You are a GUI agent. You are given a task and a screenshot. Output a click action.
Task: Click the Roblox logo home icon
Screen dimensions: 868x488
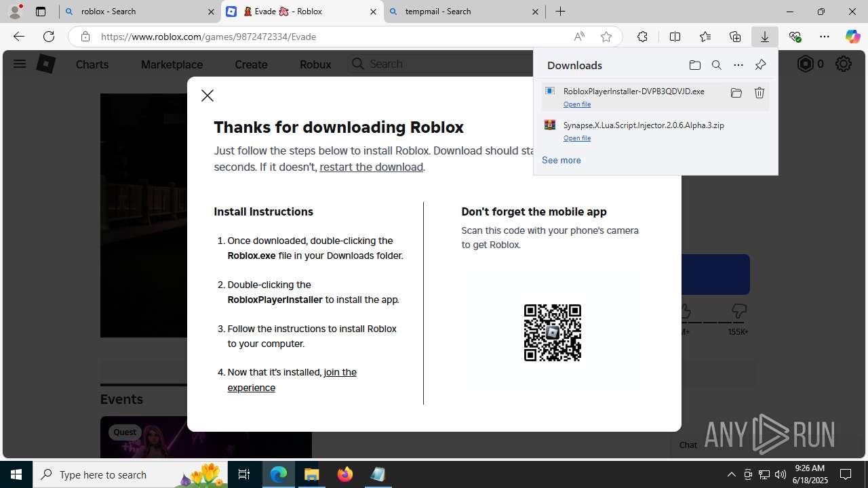pyautogui.click(x=45, y=64)
